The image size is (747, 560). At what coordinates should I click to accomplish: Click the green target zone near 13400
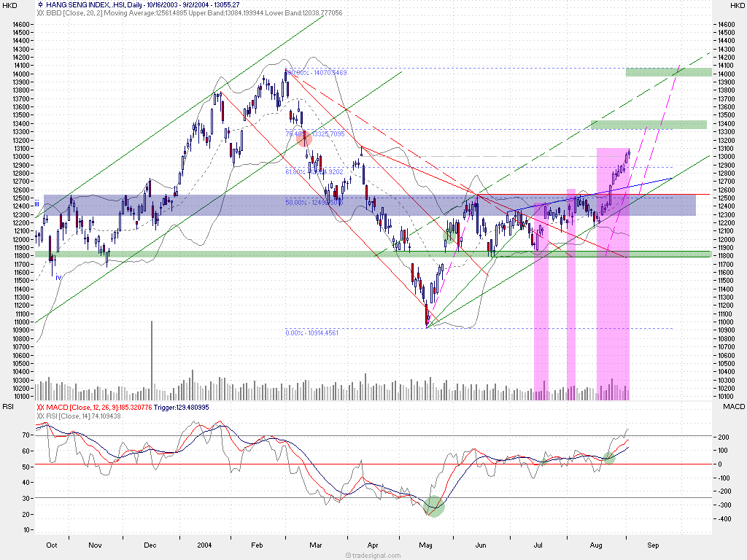(x=649, y=125)
